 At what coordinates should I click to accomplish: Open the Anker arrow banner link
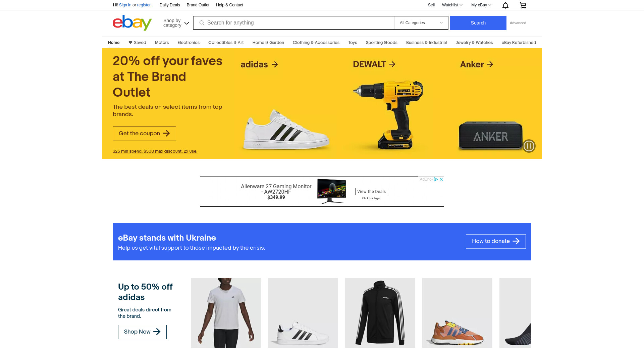477,64
